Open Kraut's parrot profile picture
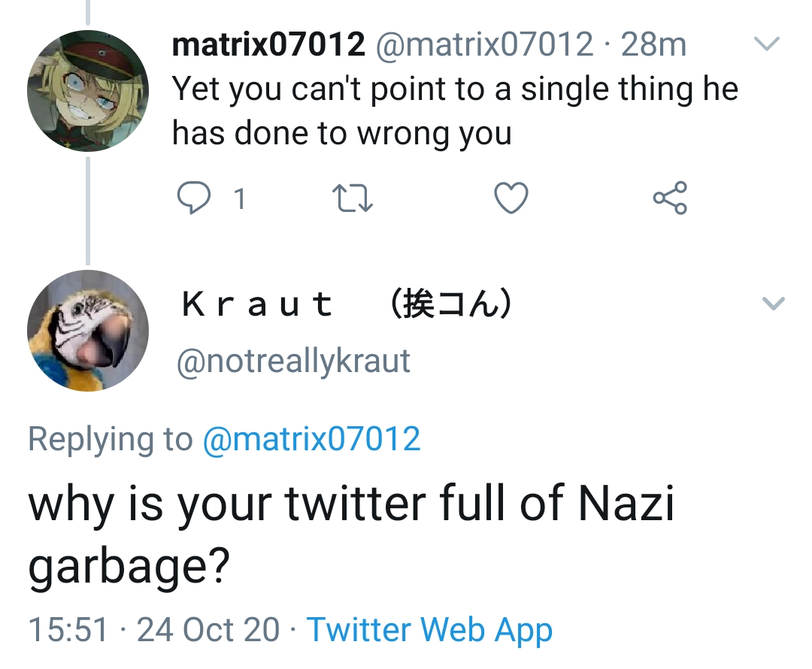 pos(88,331)
